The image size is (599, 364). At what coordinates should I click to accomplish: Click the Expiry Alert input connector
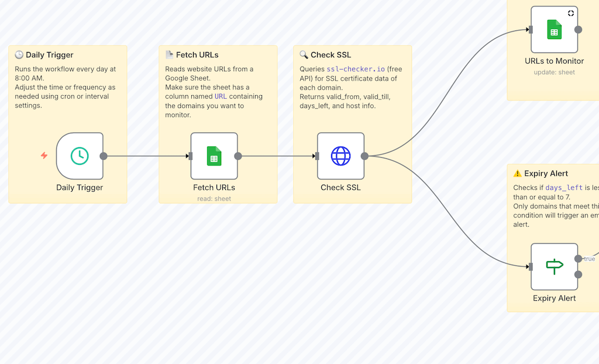tap(531, 267)
